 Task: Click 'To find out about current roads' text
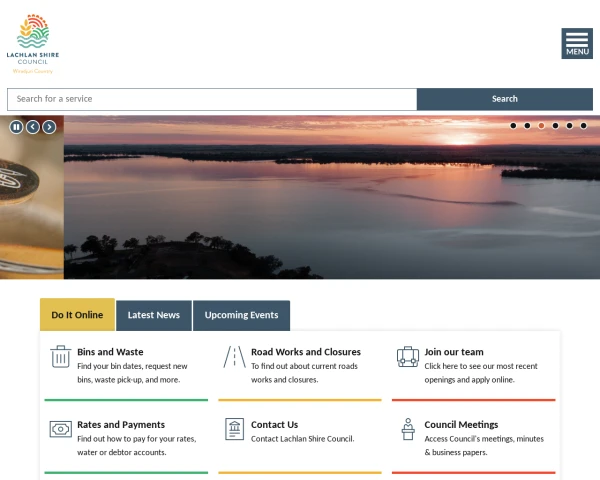[x=304, y=366]
